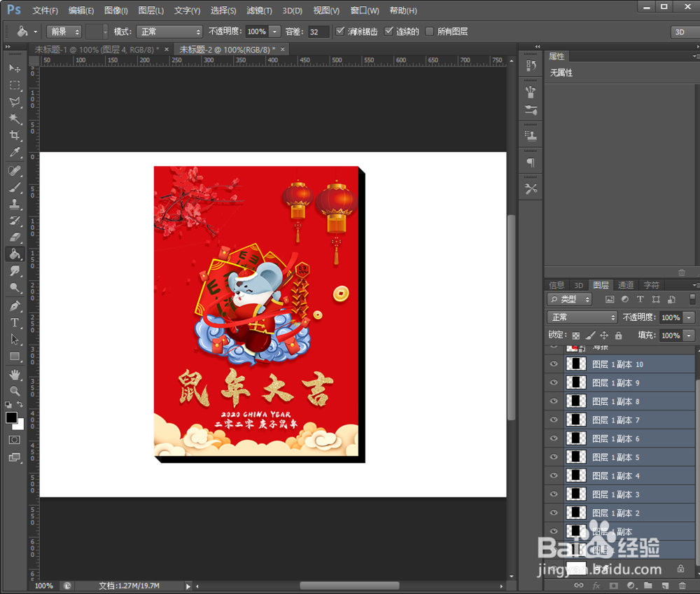Switch to the 字符 character tab

(651, 285)
